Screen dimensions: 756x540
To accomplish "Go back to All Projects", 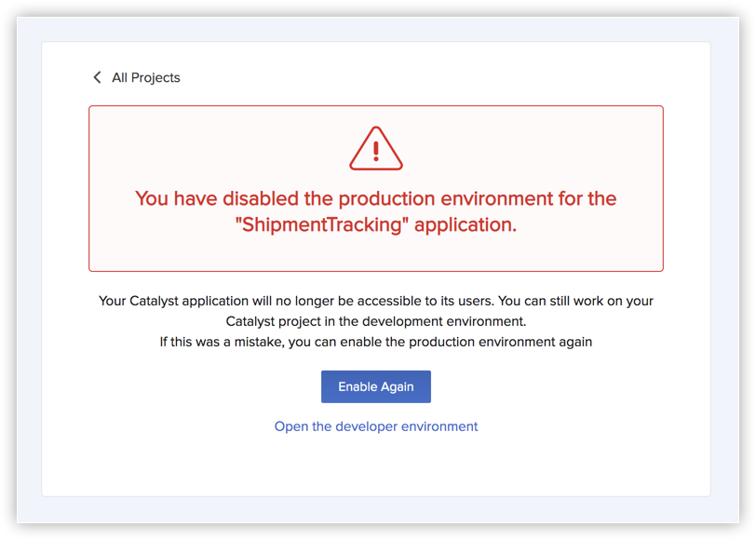I will [145, 77].
